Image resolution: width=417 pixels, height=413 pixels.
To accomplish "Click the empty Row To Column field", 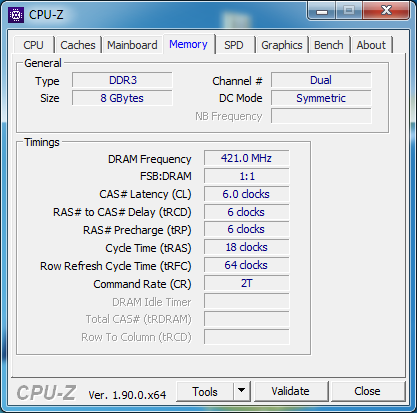I will point(247,337).
